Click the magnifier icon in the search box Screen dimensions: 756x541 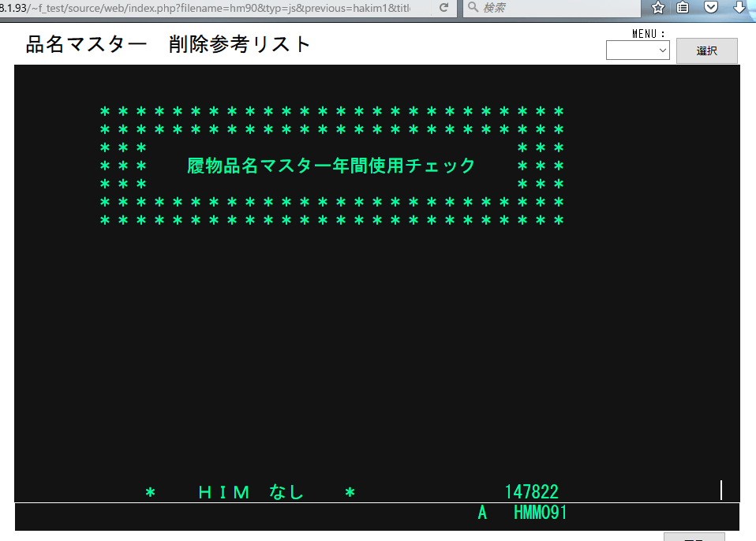point(472,8)
